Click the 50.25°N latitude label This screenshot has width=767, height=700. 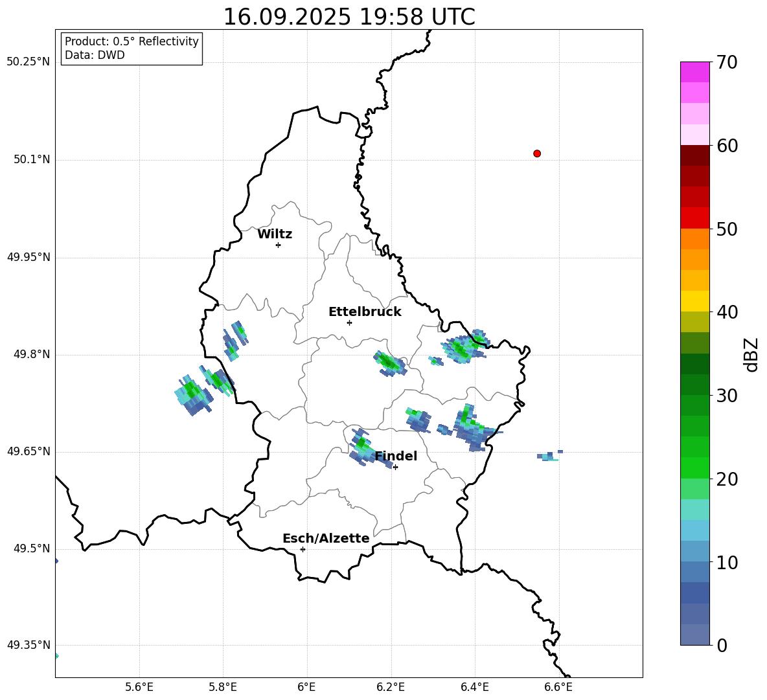tap(29, 62)
